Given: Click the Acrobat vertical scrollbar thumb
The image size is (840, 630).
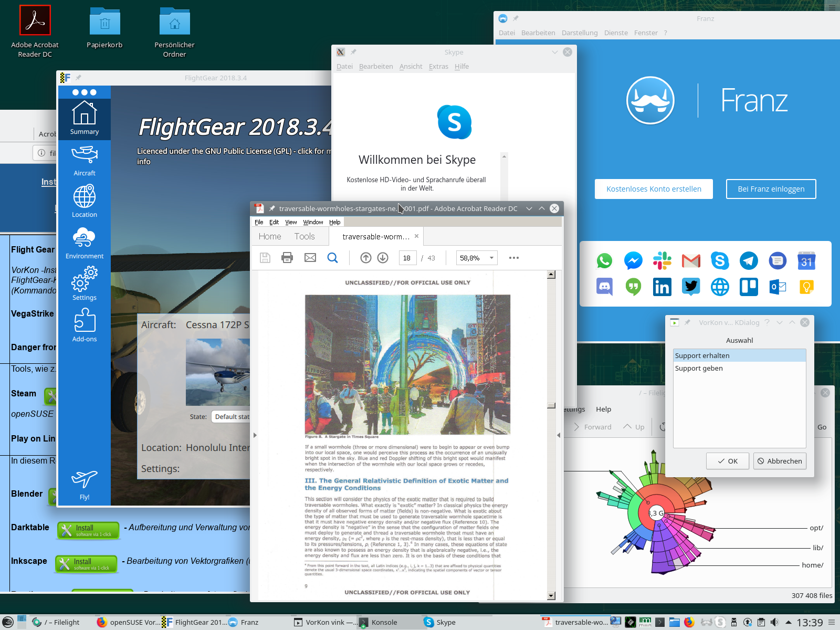Looking at the screenshot, I should coord(551,405).
